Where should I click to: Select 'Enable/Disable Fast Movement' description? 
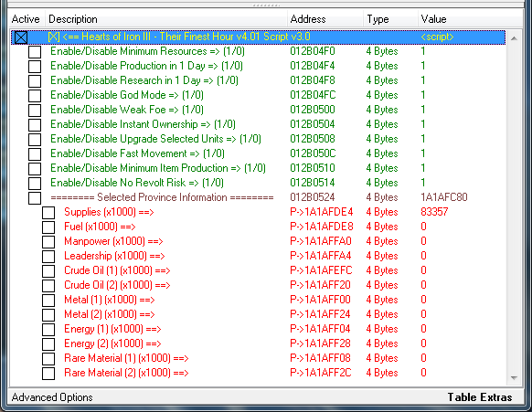point(137,153)
